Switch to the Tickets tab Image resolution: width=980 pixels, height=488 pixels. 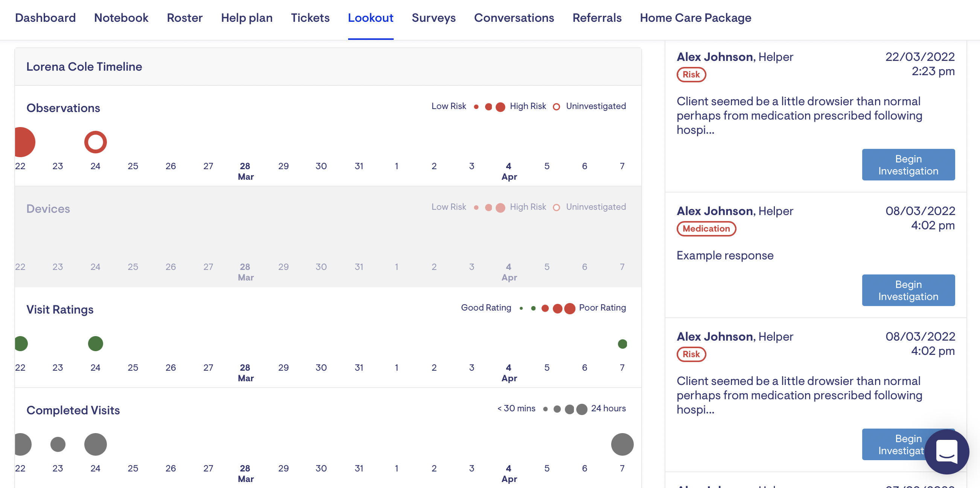tap(310, 18)
